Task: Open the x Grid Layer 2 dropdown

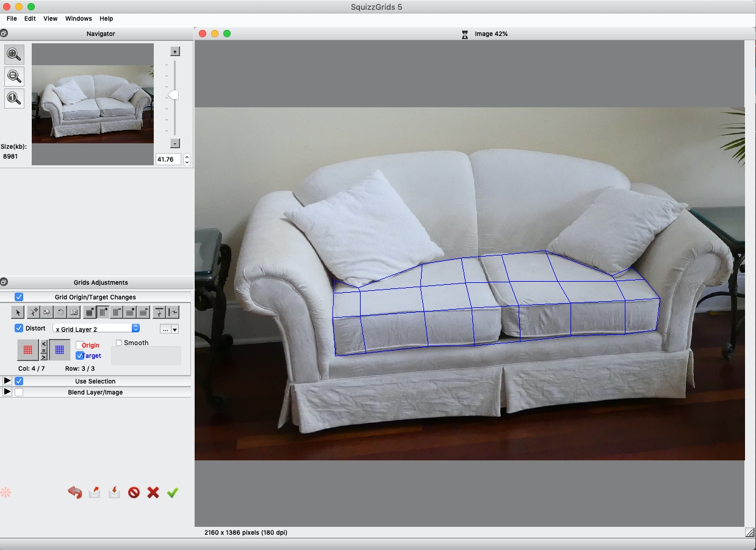Action: coord(96,329)
